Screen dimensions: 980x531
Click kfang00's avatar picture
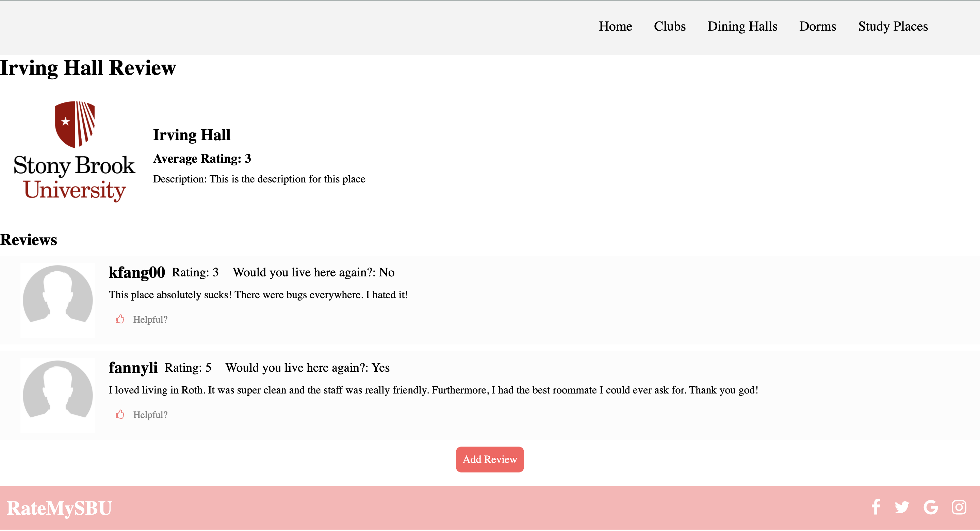point(58,300)
